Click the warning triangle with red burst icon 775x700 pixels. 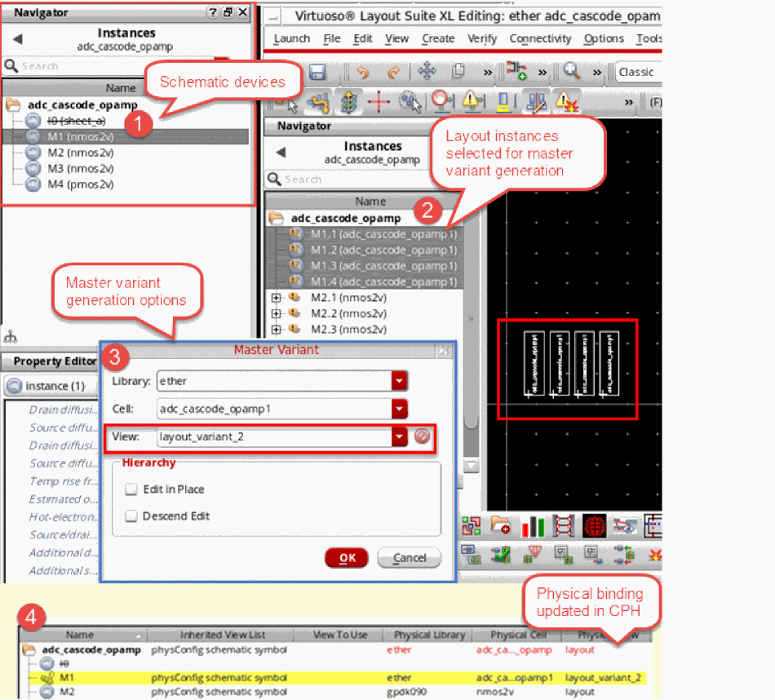coord(566,101)
